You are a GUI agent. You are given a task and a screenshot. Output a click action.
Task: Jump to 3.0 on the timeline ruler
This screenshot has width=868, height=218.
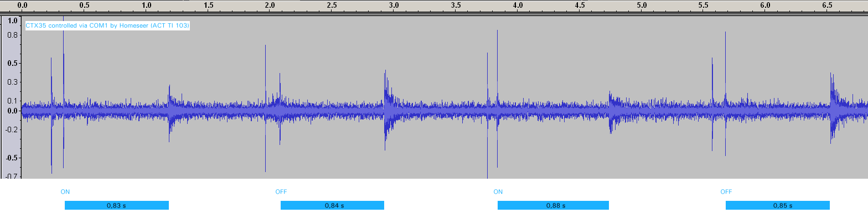click(394, 5)
